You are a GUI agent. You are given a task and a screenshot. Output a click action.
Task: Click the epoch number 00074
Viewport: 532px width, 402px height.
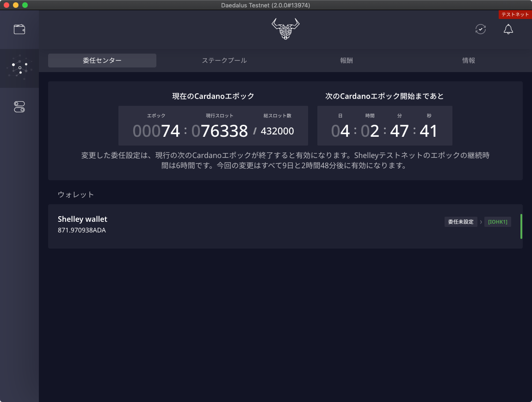point(156,131)
